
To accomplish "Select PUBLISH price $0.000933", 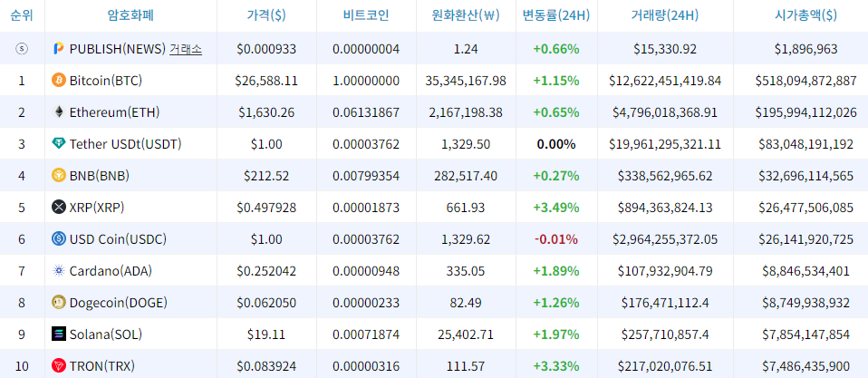I will pos(266,49).
